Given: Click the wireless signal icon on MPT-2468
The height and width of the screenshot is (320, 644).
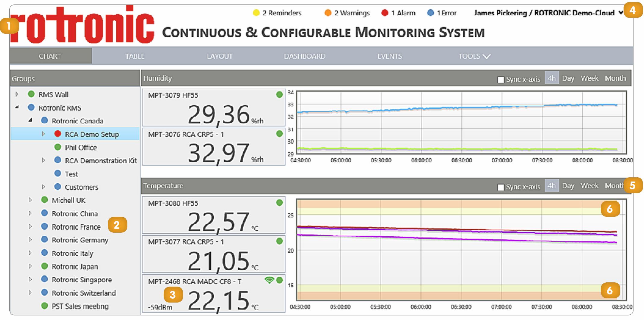Looking at the screenshot, I should (x=269, y=280).
